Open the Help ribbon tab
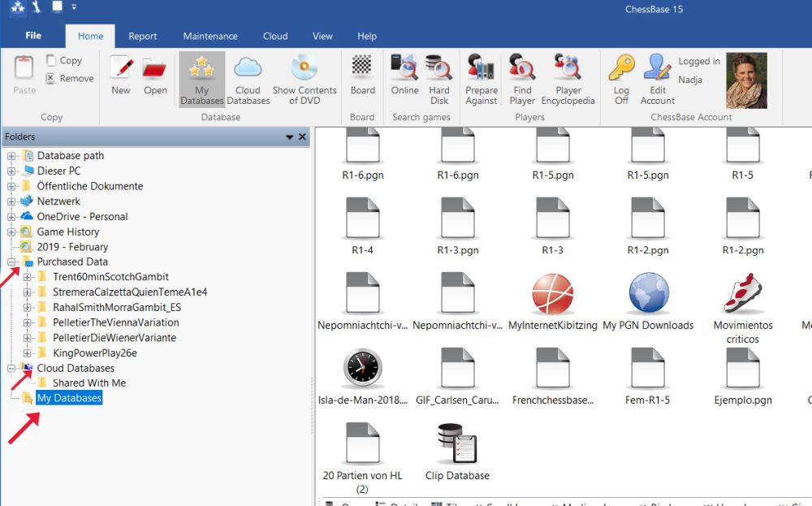This screenshot has height=506, width=812. (x=367, y=37)
